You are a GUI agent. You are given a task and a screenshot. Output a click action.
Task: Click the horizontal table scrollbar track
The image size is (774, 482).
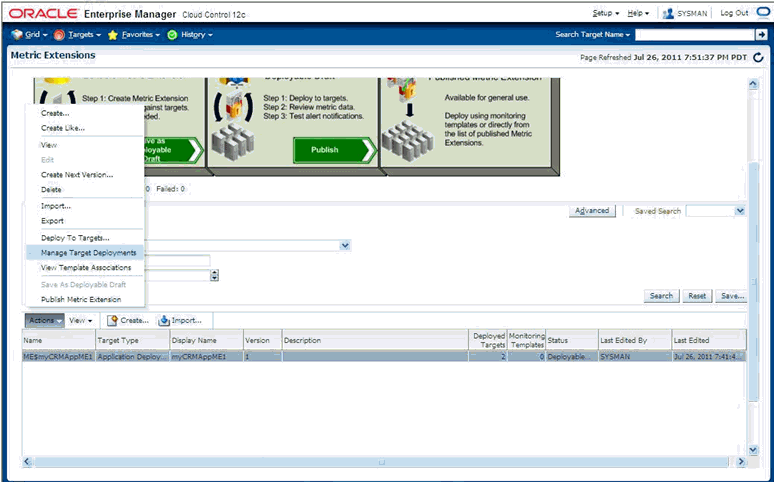[382, 462]
